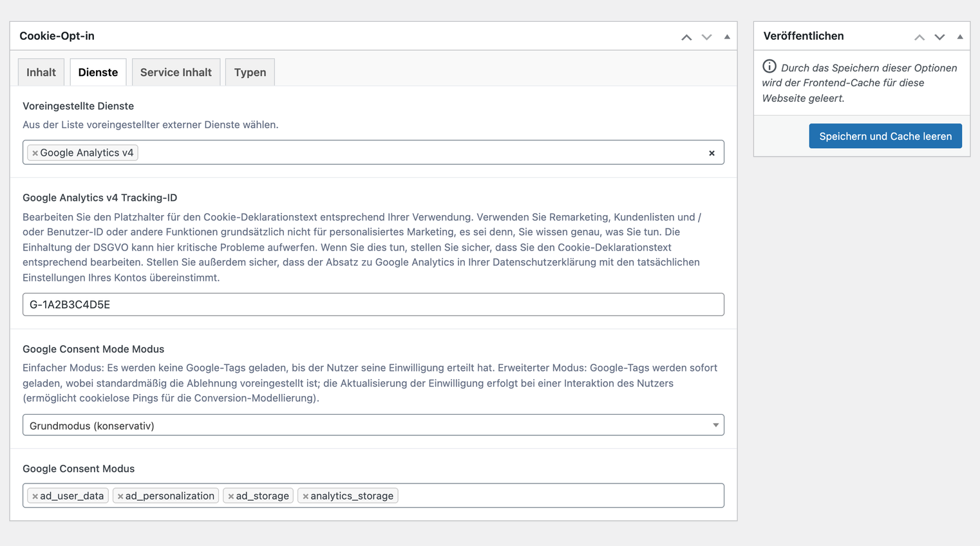The image size is (980, 546).
Task: Remove the ad_storage consent tag
Action: pyautogui.click(x=231, y=496)
